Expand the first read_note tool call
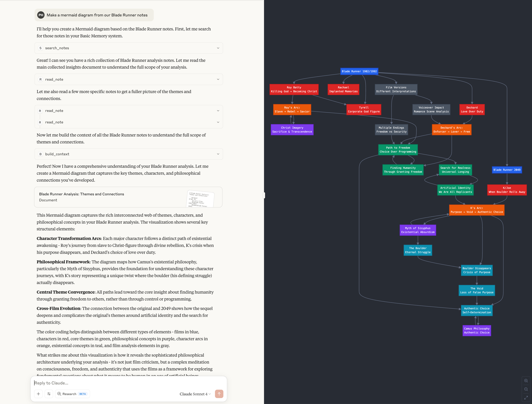The image size is (532, 404). point(218,79)
